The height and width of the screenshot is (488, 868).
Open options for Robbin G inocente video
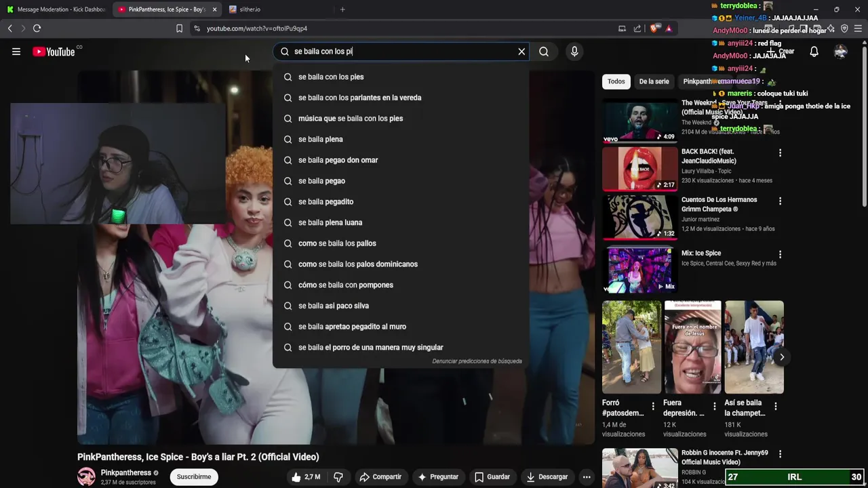tap(780, 454)
